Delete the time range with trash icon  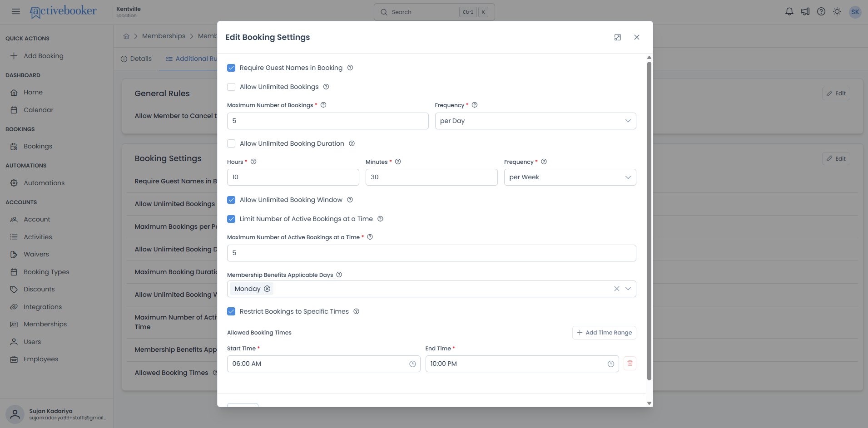[630, 363]
